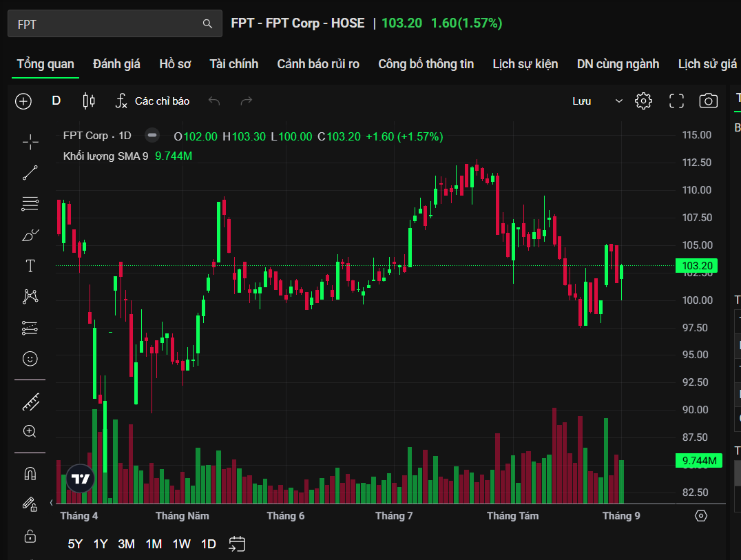Set range to 1M
Screen dimensions: 741x560
pos(154,544)
